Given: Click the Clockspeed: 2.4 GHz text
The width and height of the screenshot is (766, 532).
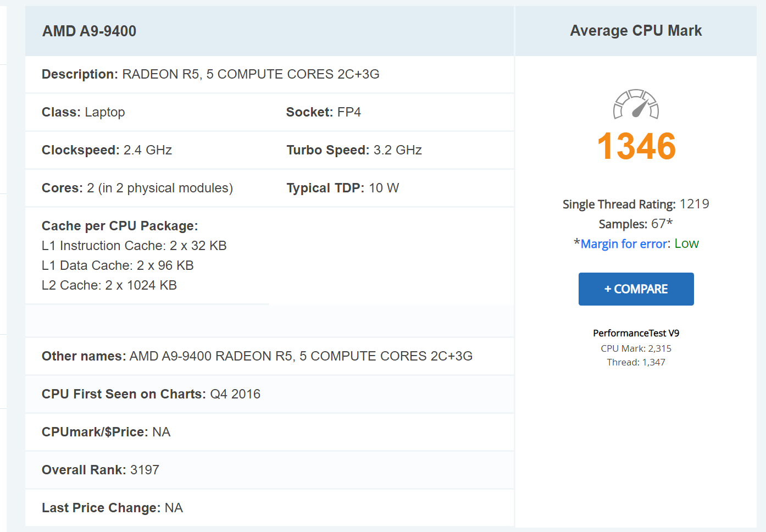Looking at the screenshot, I should pos(107,150).
